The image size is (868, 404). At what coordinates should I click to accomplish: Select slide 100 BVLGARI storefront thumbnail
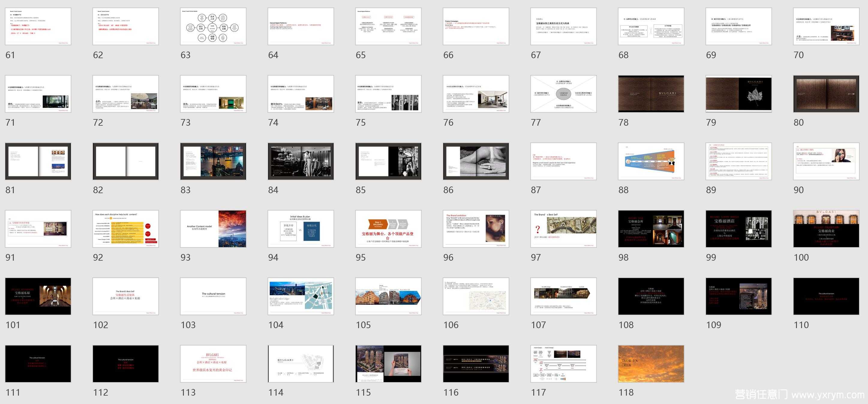(827, 229)
